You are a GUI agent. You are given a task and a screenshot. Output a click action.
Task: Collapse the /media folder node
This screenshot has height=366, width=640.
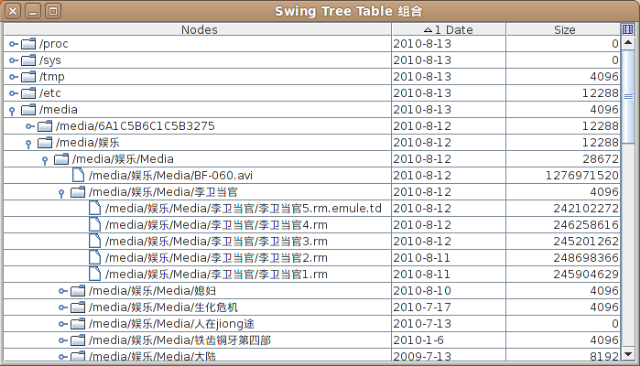click(12, 111)
